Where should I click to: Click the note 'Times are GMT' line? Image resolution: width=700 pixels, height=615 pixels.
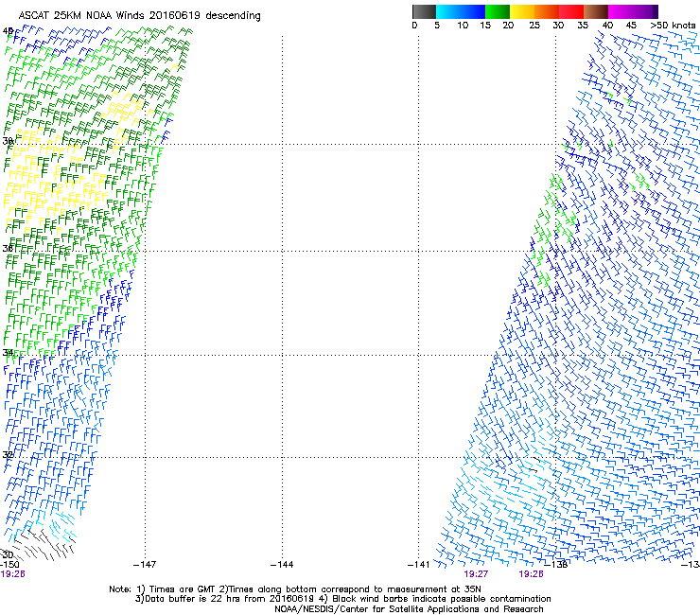pyautogui.click(x=295, y=589)
